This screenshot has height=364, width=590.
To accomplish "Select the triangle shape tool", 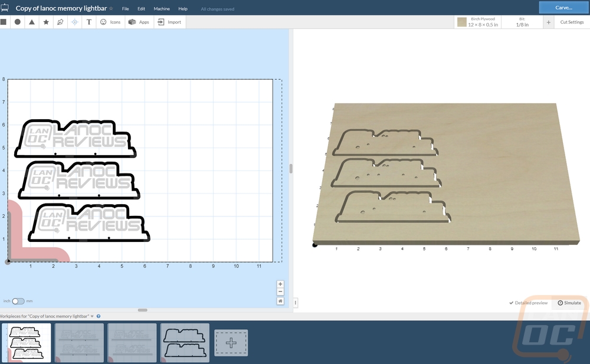I will pos(32,22).
